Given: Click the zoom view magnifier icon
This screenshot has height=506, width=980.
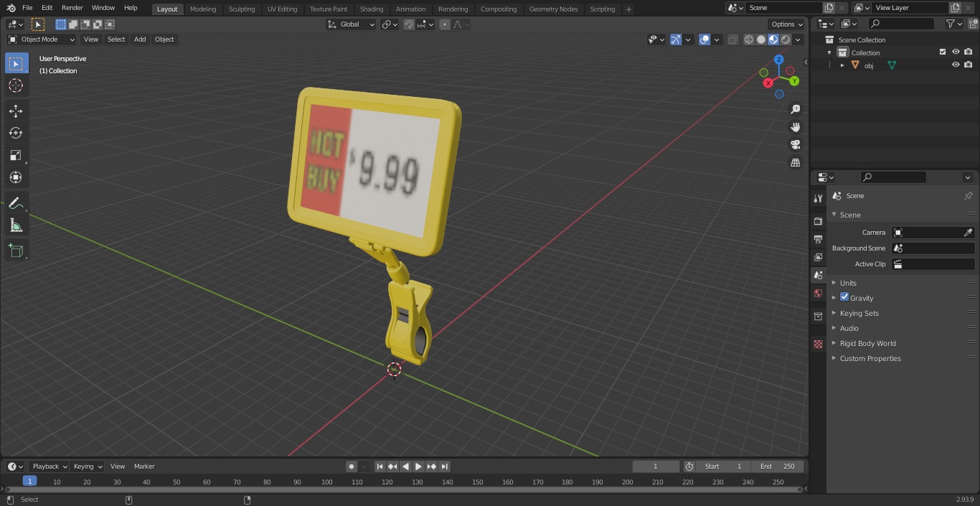Looking at the screenshot, I should click(x=795, y=109).
